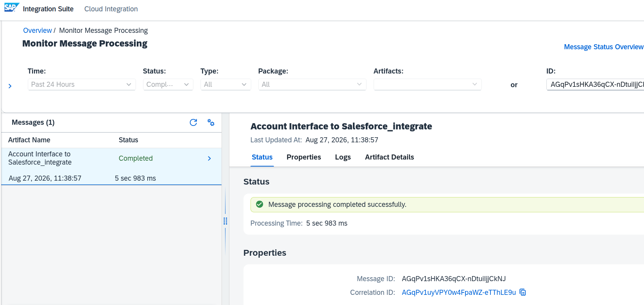
Task: Click the panel splitter grip handle
Action: [x=225, y=221]
